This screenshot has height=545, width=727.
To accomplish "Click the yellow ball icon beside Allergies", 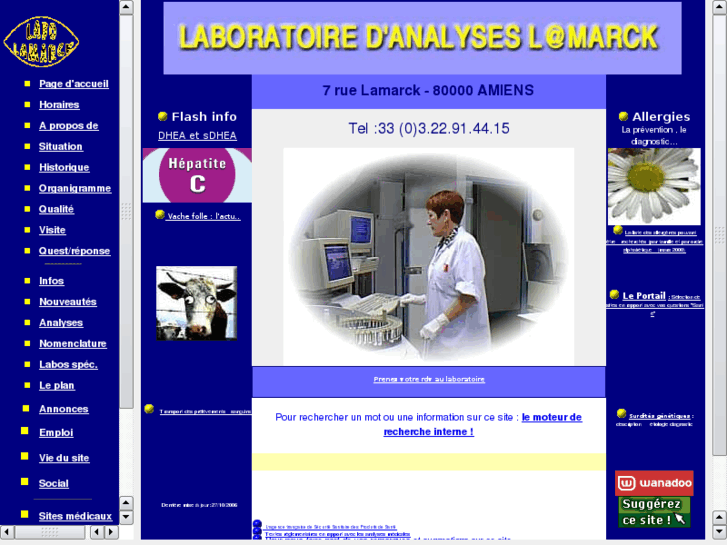I will (623, 116).
